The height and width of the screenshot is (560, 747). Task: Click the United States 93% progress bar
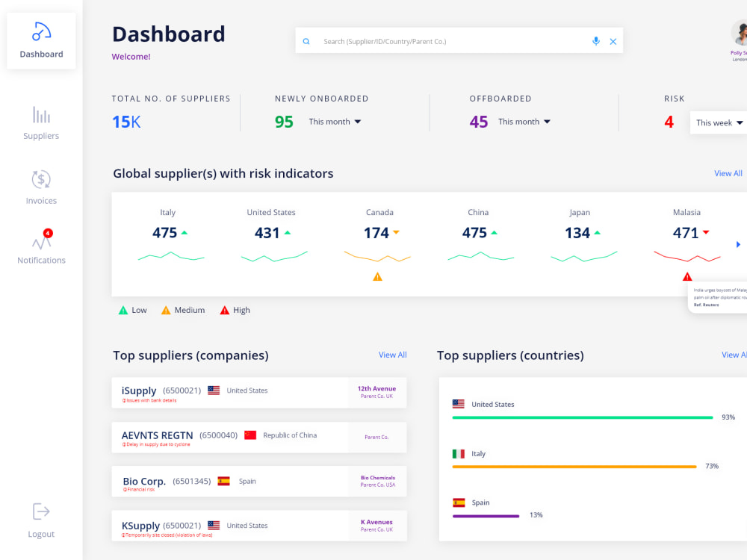click(x=583, y=417)
